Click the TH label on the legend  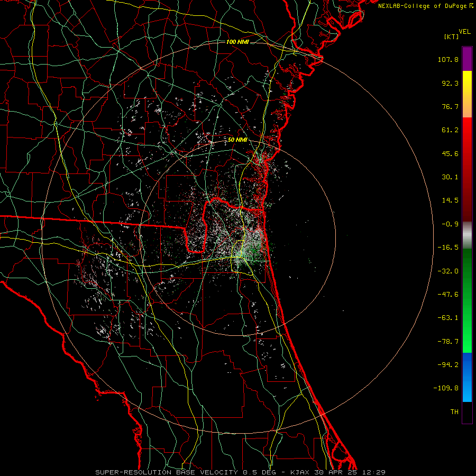[454, 411]
